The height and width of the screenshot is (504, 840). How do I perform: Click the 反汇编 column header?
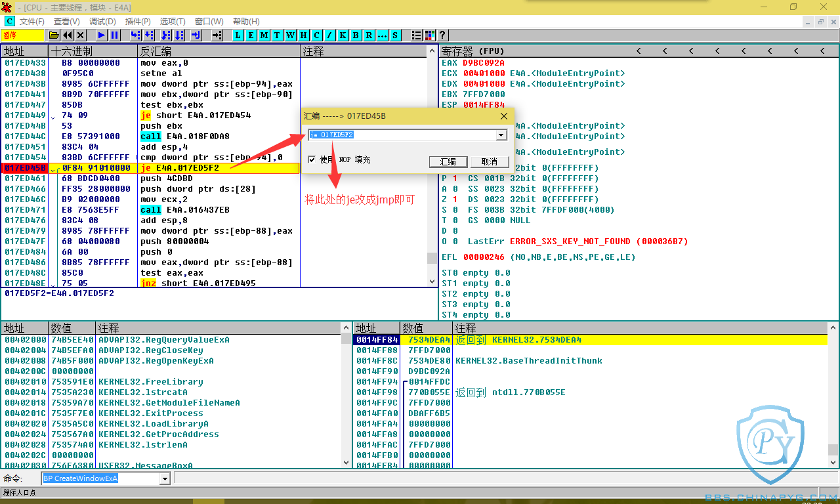pos(219,51)
